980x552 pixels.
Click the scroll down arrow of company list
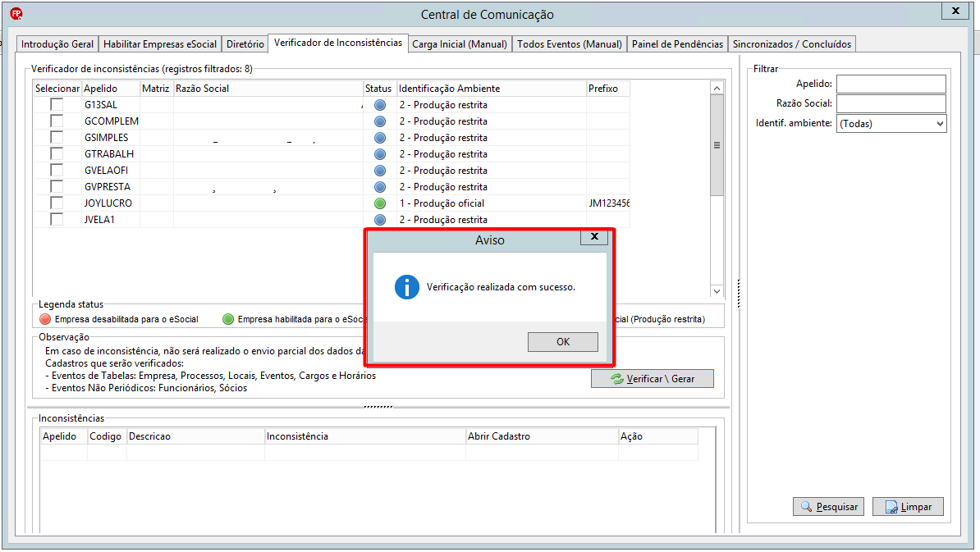(x=717, y=291)
